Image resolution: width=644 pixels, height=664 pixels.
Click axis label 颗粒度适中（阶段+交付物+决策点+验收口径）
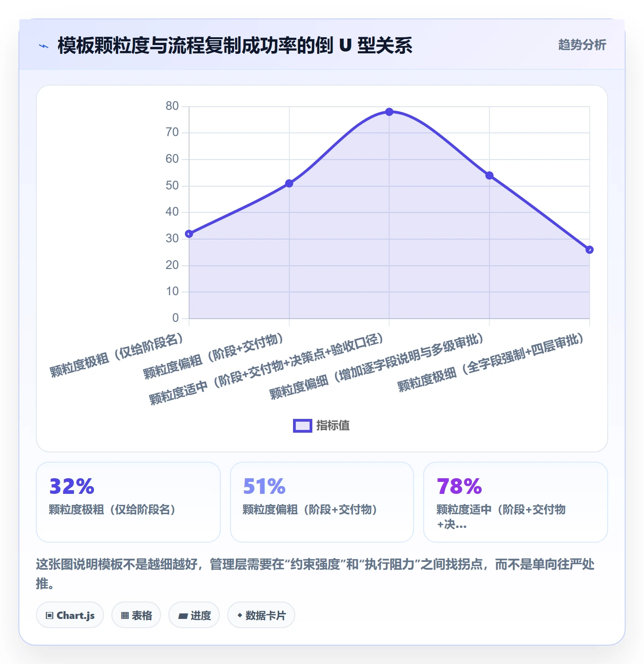tap(266, 369)
